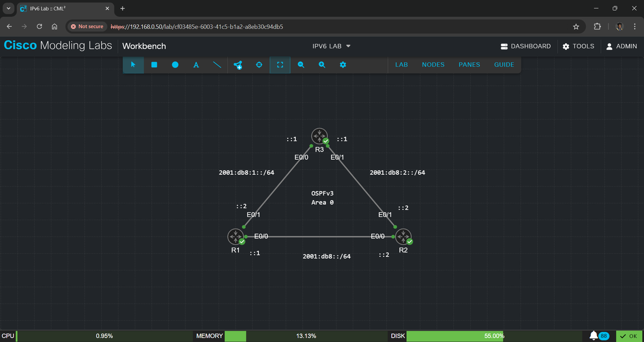Click the DISK usage bar
The image size is (644, 342).
(494, 336)
